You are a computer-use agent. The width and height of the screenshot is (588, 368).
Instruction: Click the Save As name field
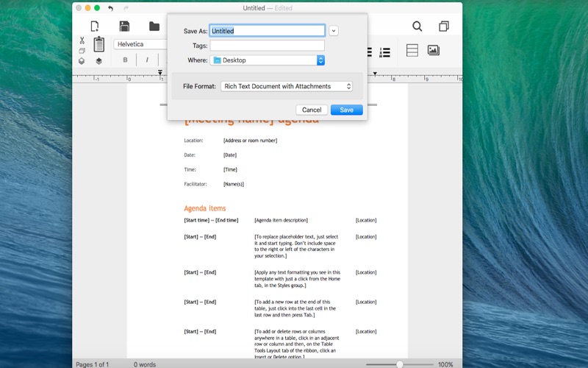(268, 31)
